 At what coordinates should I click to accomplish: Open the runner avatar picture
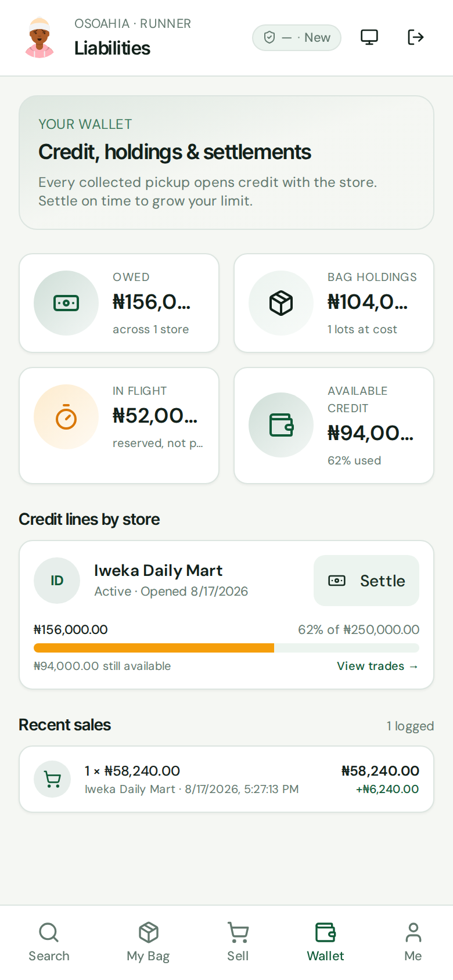39,38
